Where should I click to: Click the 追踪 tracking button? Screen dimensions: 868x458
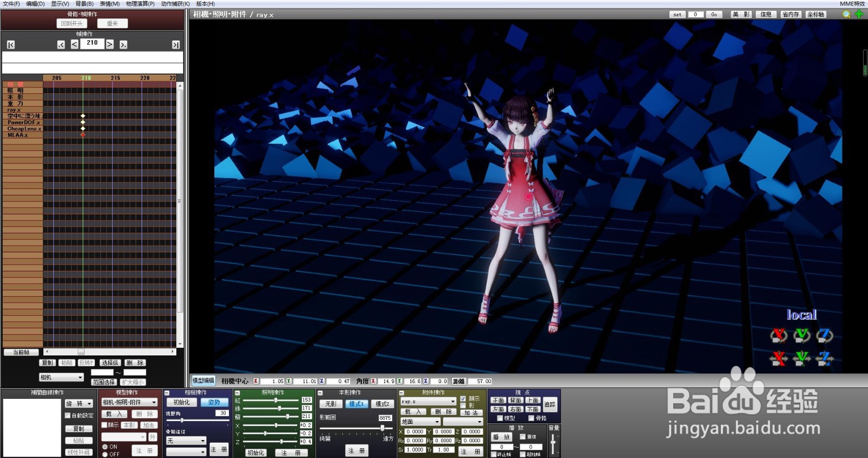click(550, 404)
